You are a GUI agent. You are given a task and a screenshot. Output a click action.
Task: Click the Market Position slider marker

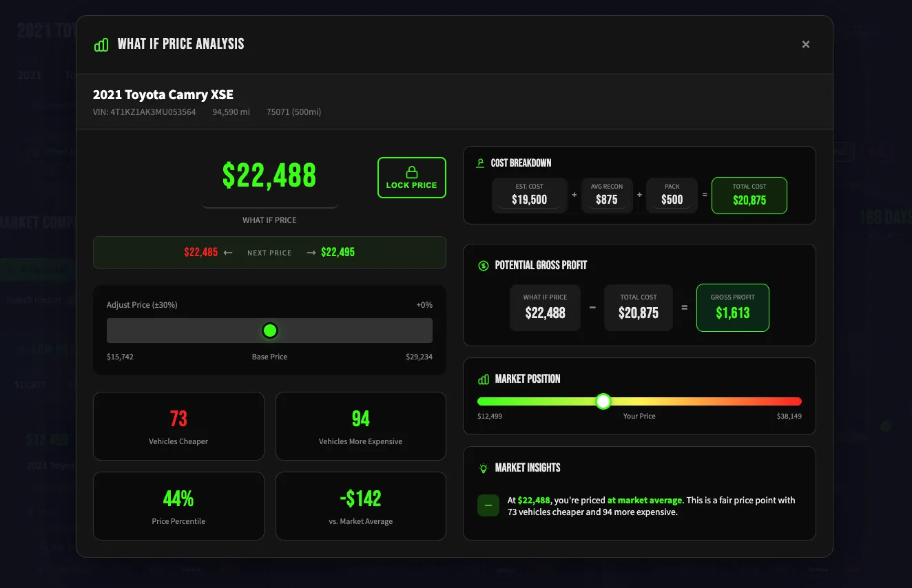[603, 401]
